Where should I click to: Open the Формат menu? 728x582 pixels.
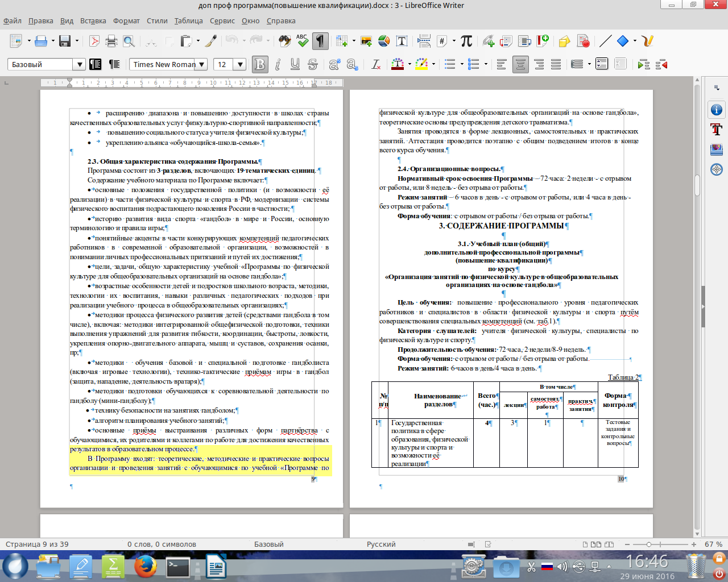point(126,21)
